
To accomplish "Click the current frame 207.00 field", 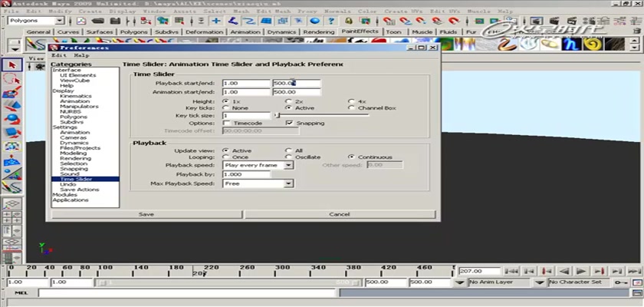I will pyautogui.click(x=479, y=271).
